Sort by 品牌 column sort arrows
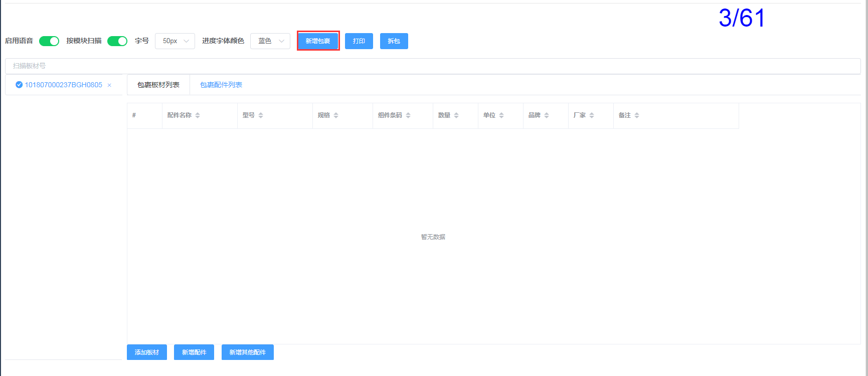The width and height of the screenshot is (868, 376). click(x=547, y=115)
